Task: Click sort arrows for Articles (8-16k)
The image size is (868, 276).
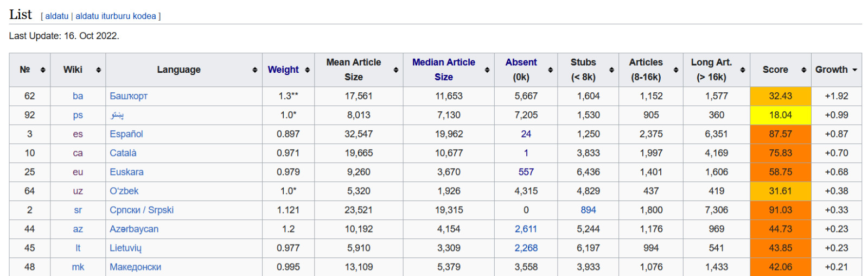Action: [675, 70]
